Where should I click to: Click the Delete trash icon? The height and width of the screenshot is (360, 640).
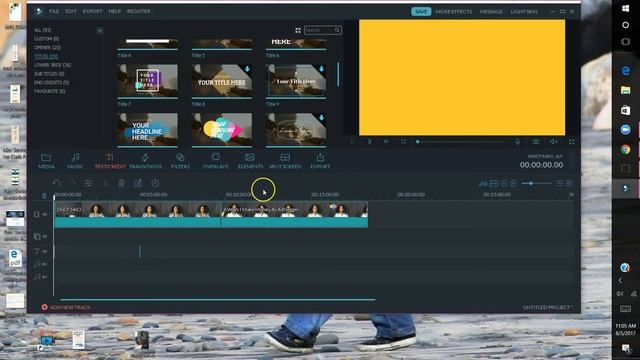pyautogui.click(x=121, y=183)
